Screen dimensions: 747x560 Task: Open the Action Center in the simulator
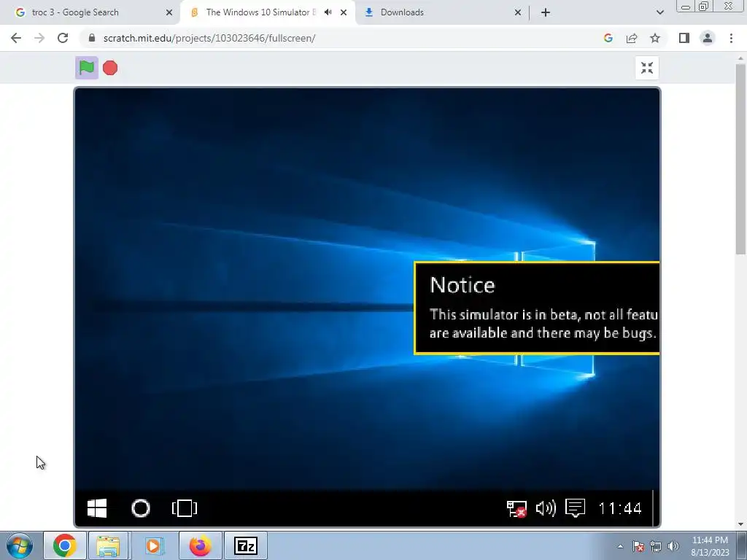575,508
